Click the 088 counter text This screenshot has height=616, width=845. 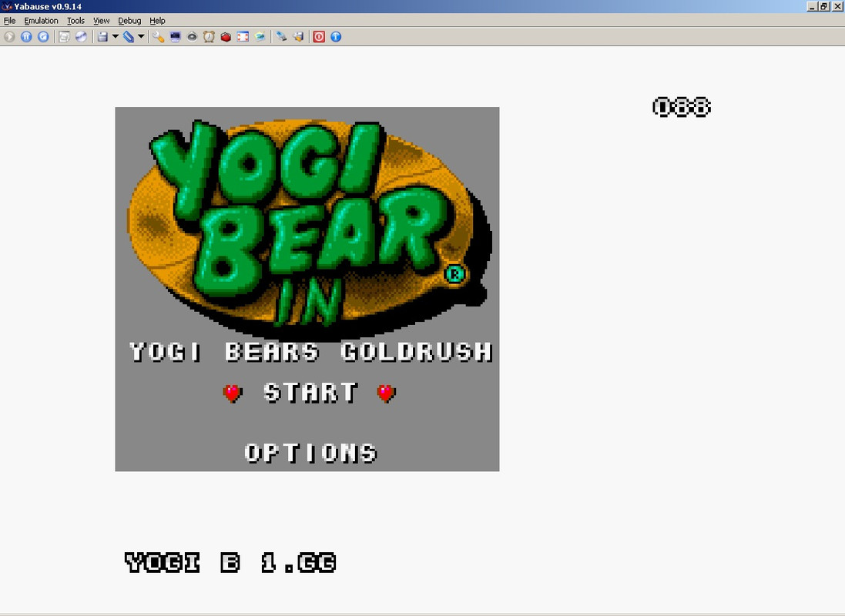coord(682,107)
